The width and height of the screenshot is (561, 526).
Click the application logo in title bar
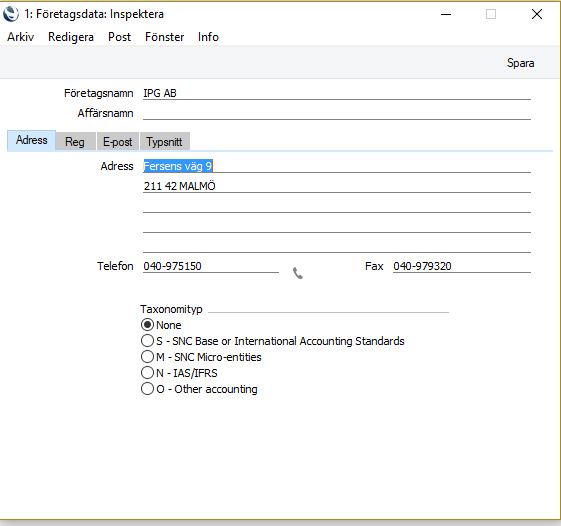(11, 14)
